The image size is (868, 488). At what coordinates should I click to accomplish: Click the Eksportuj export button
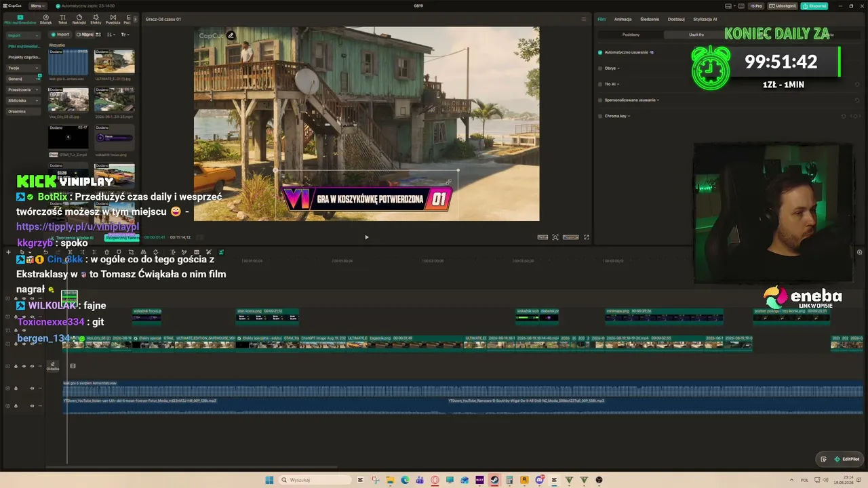pyautogui.click(x=814, y=5)
